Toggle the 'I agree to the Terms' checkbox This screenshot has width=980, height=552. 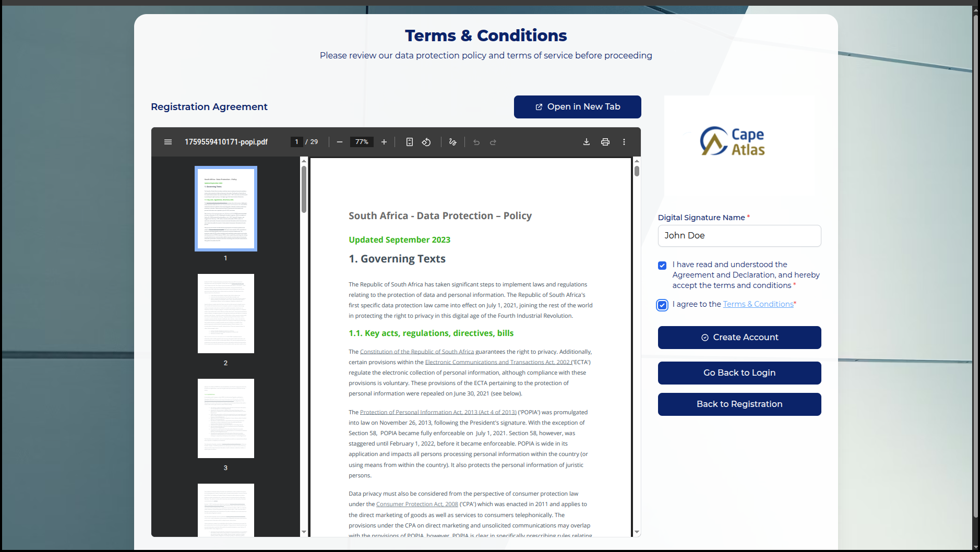[x=662, y=305]
